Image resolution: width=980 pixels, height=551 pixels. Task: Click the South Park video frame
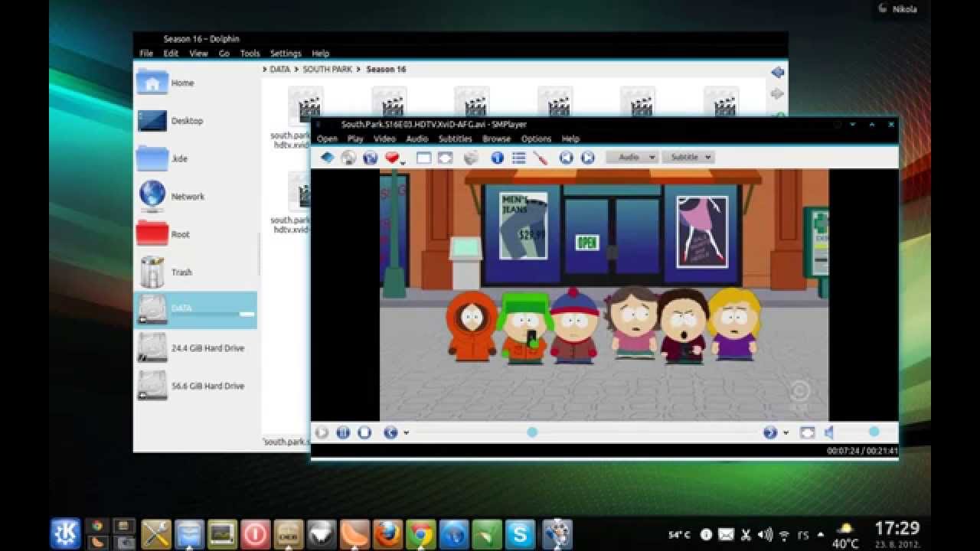604,295
